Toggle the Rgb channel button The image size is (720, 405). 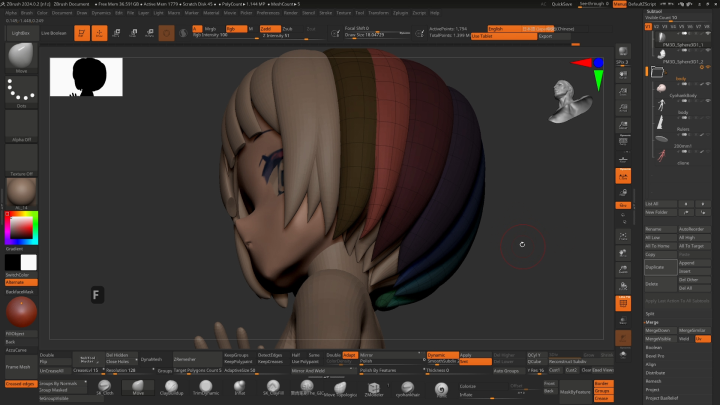click(x=237, y=29)
